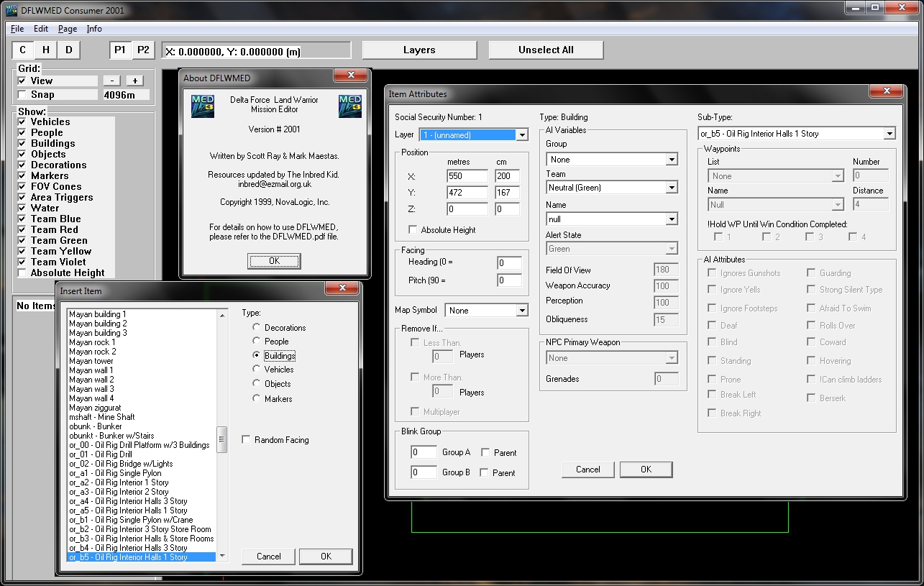Click right MED logo in About dialog
The image size is (924, 586).
(350, 106)
